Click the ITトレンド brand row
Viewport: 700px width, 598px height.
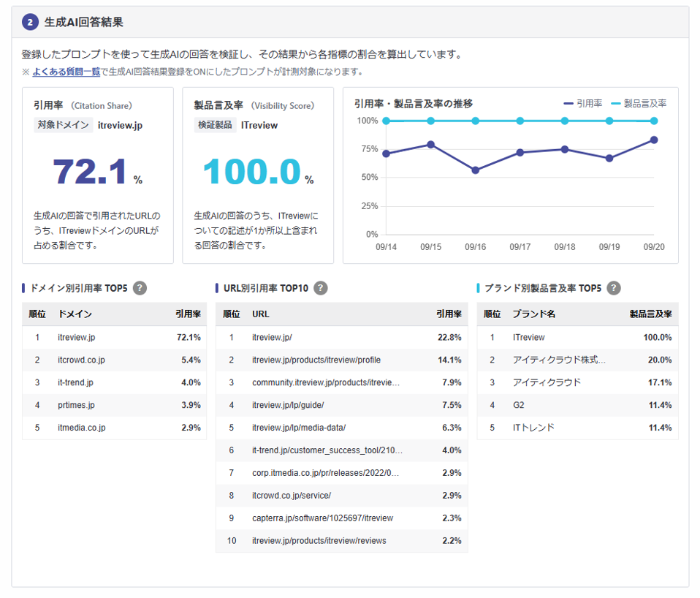pos(578,428)
